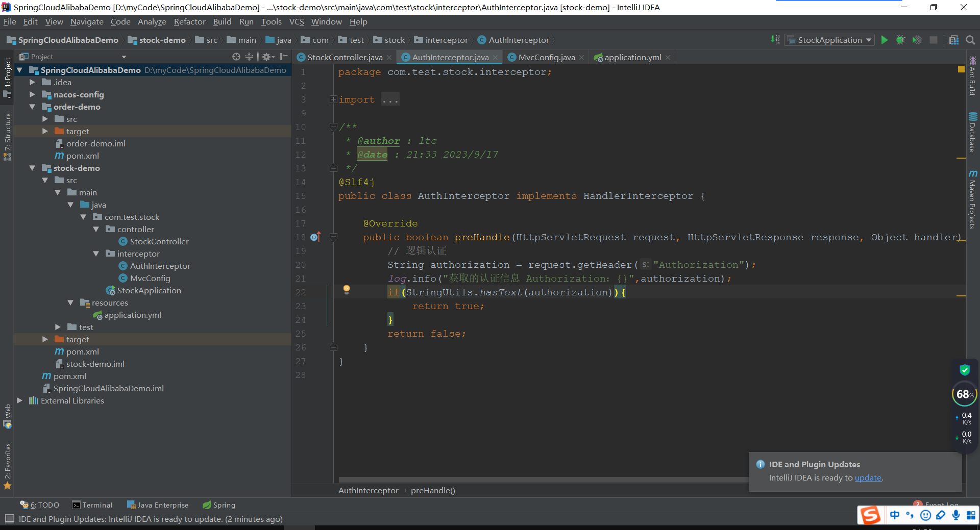Collapse the interceptor package

tap(96, 254)
